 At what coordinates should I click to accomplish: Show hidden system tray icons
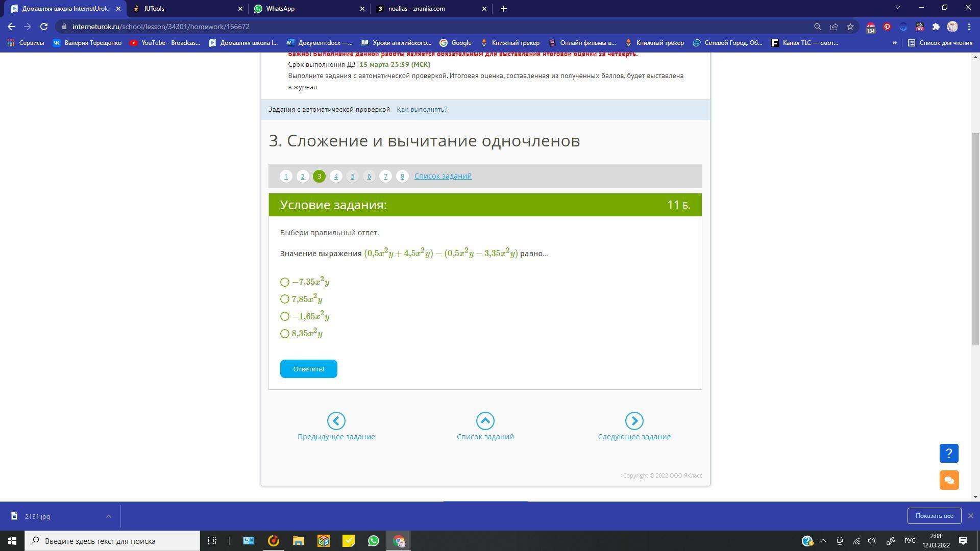[x=823, y=541]
